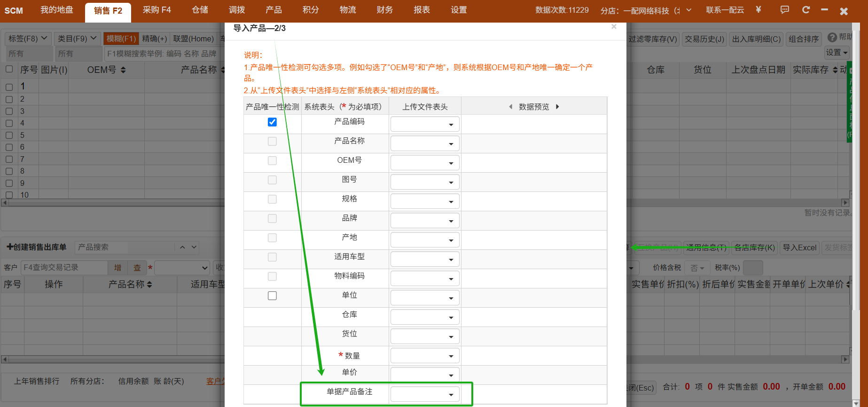The height and width of the screenshot is (407, 868).
Task: Click top product list horizontal scrollbar
Action: click(425, 202)
